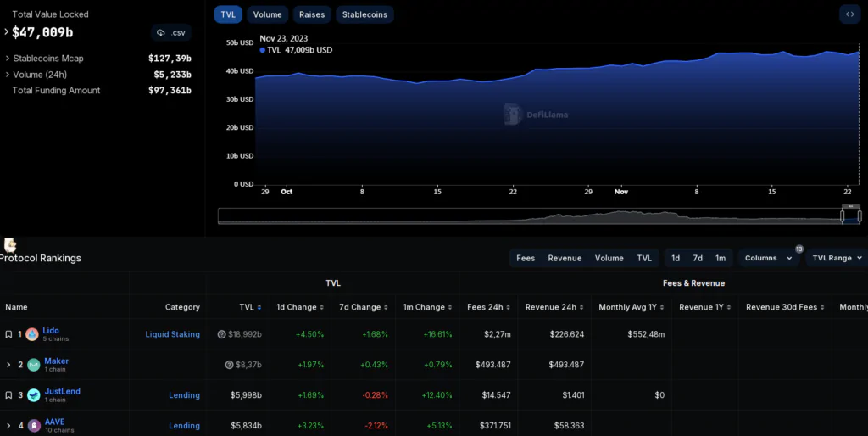Sort by 1d Change column
868x436 pixels.
[x=300, y=307]
